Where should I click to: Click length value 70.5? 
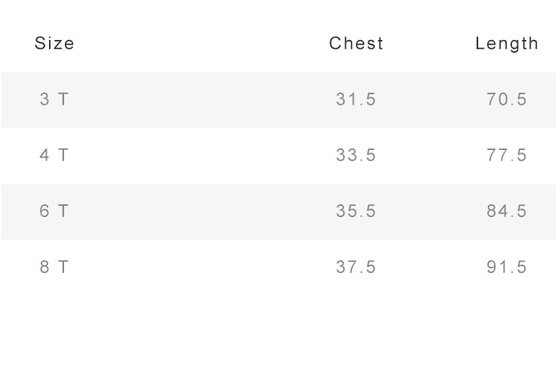pyautogui.click(x=507, y=100)
